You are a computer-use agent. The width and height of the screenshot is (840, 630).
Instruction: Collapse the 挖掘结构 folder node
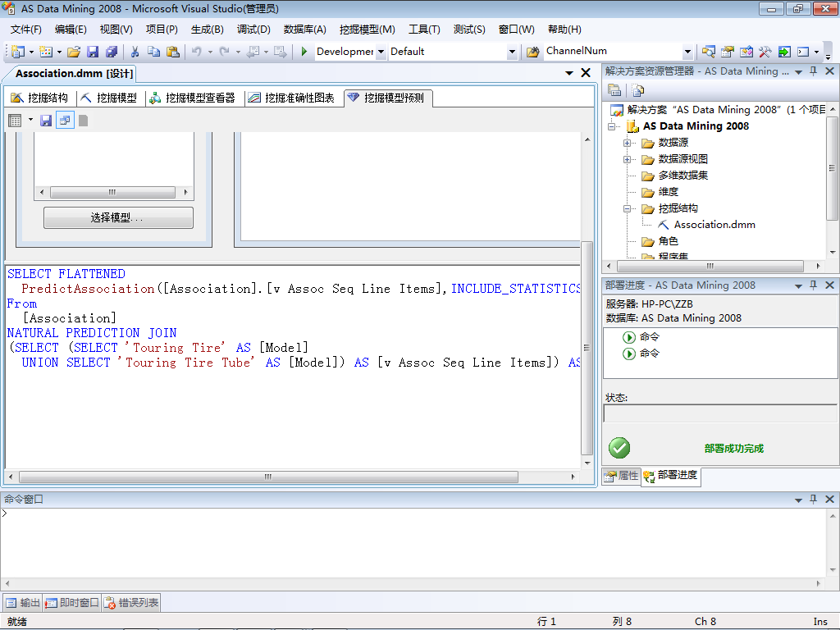[x=627, y=209]
